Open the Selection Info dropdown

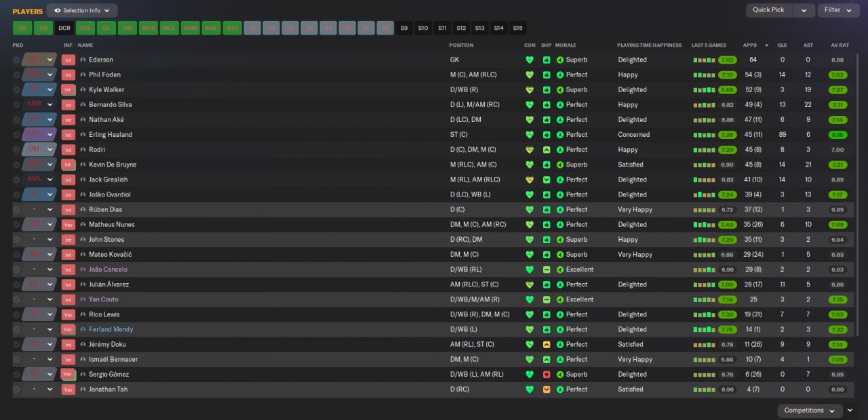click(82, 11)
